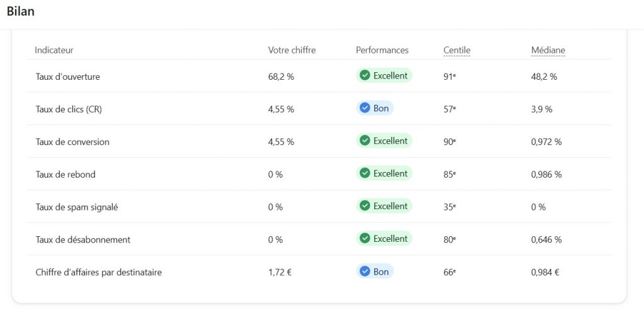Click the green check icon for Taux d'ouverture

click(365, 76)
